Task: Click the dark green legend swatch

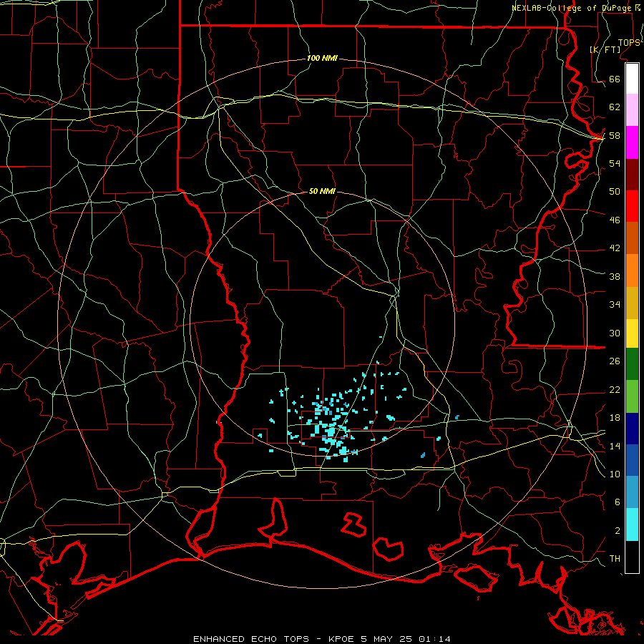Action: [x=632, y=364]
